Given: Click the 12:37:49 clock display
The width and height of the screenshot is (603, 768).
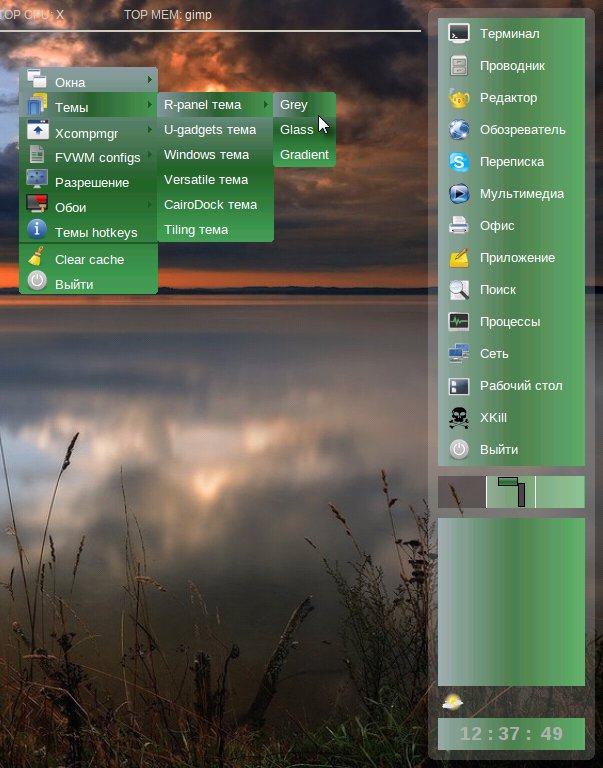Looking at the screenshot, I should click(x=511, y=734).
